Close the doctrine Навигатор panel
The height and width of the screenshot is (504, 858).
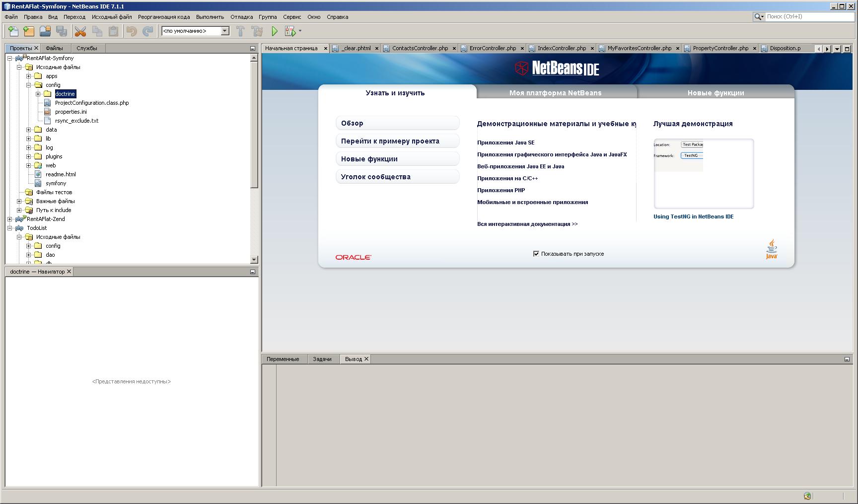pyautogui.click(x=69, y=271)
